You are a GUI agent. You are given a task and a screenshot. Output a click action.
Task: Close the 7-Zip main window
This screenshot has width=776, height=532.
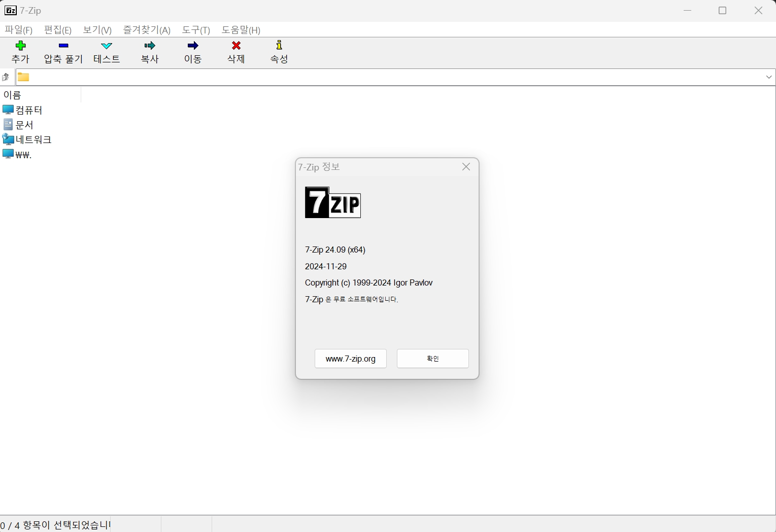point(758,10)
